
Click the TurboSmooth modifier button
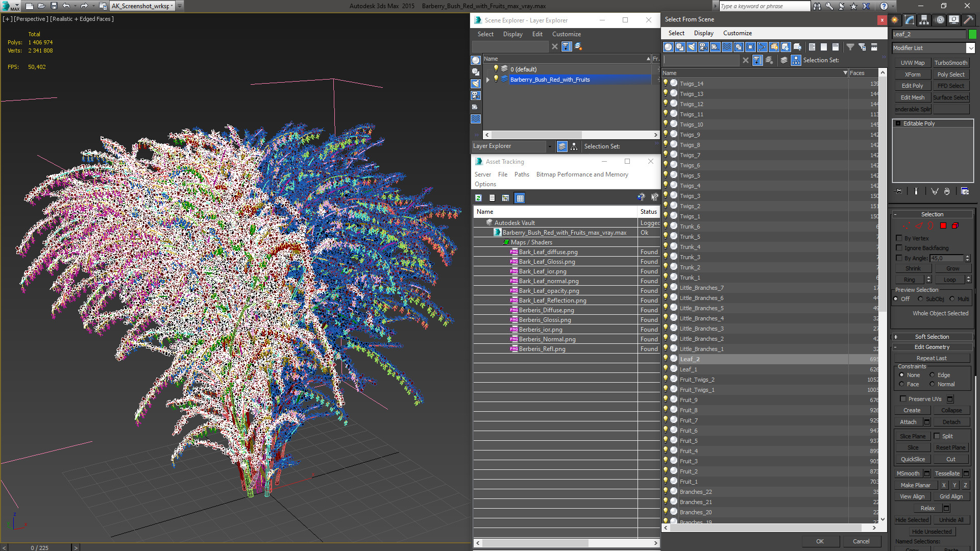point(950,63)
